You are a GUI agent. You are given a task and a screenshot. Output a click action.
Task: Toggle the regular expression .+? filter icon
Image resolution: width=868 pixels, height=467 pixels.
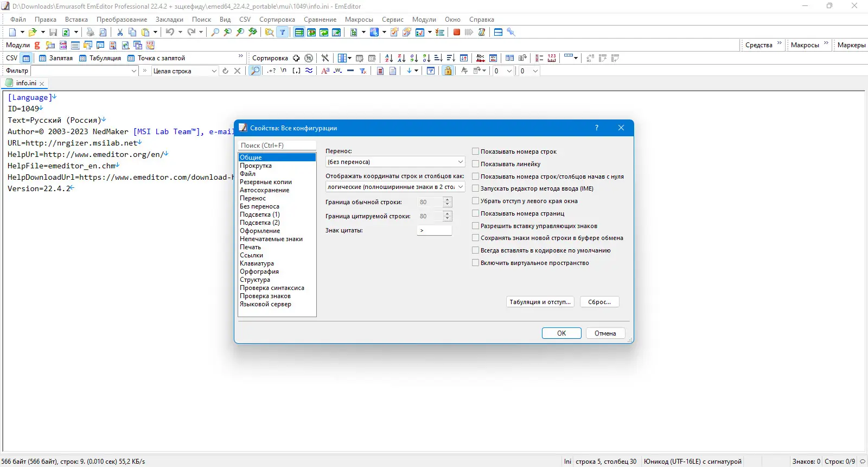pos(271,71)
